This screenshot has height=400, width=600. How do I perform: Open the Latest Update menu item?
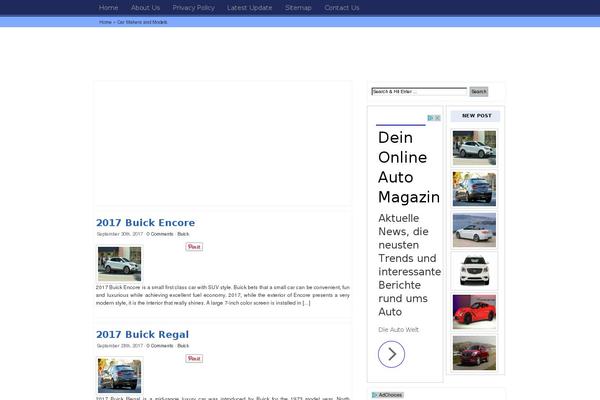(249, 8)
